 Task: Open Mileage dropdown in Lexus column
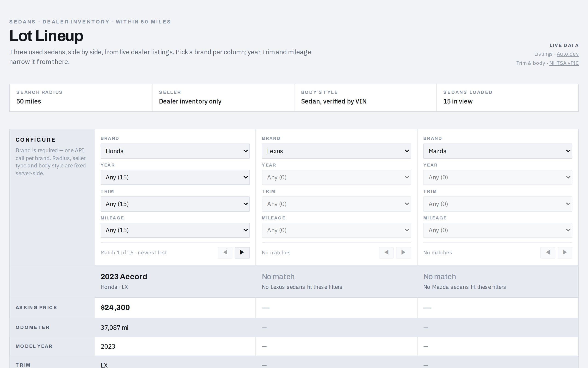pos(336,230)
